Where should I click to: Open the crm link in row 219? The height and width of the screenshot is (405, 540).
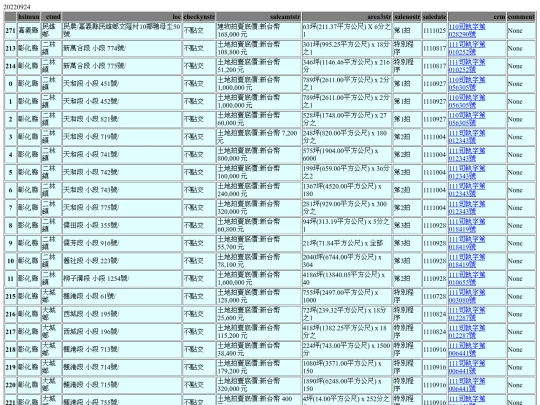[467, 367]
